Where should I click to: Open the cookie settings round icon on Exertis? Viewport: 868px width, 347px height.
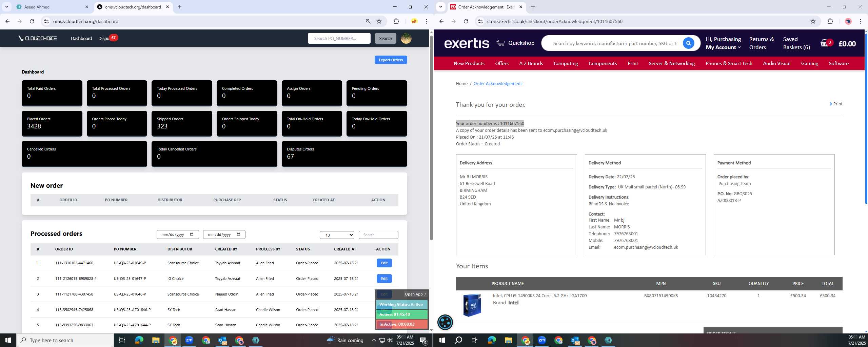click(445, 322)
